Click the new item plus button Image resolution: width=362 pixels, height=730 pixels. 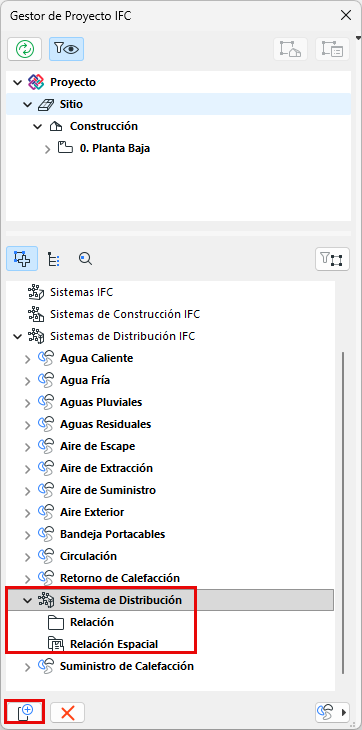coord(24,712)
